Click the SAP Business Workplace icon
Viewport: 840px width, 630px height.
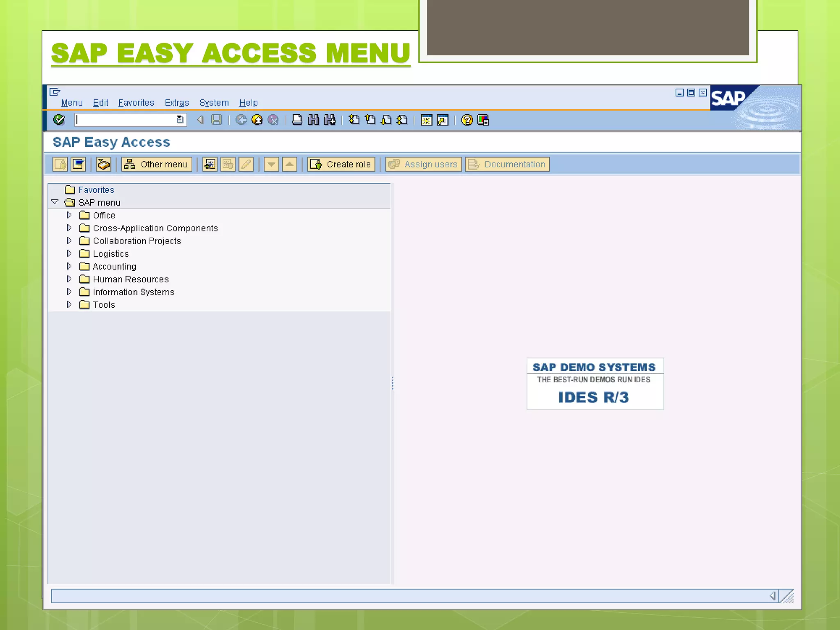103,164
